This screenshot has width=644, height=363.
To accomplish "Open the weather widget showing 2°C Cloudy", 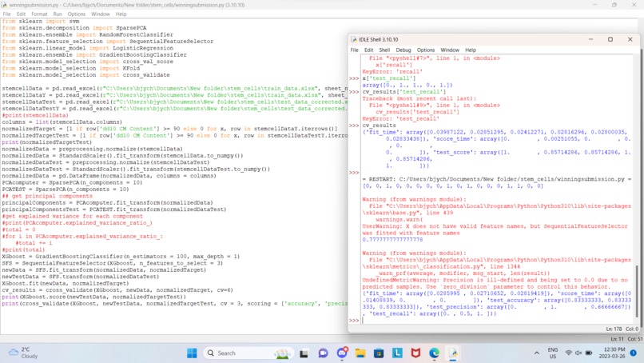I will 24,353.
